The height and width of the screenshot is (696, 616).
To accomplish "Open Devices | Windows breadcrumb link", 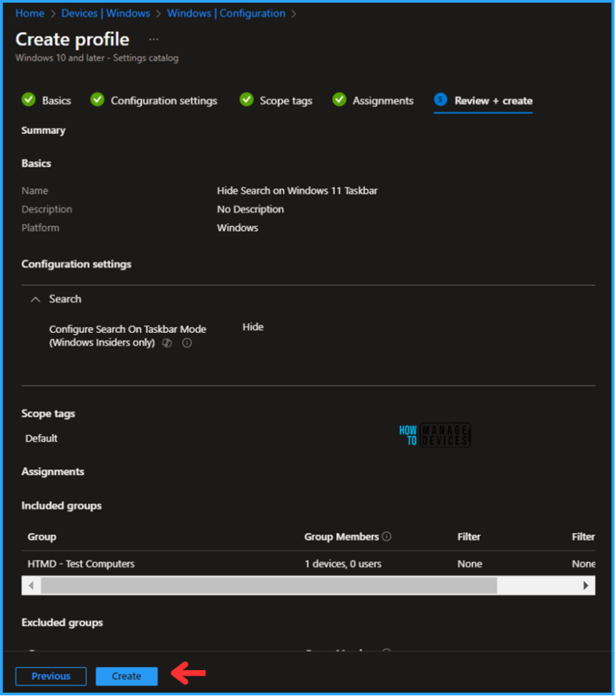I will 105,14.
